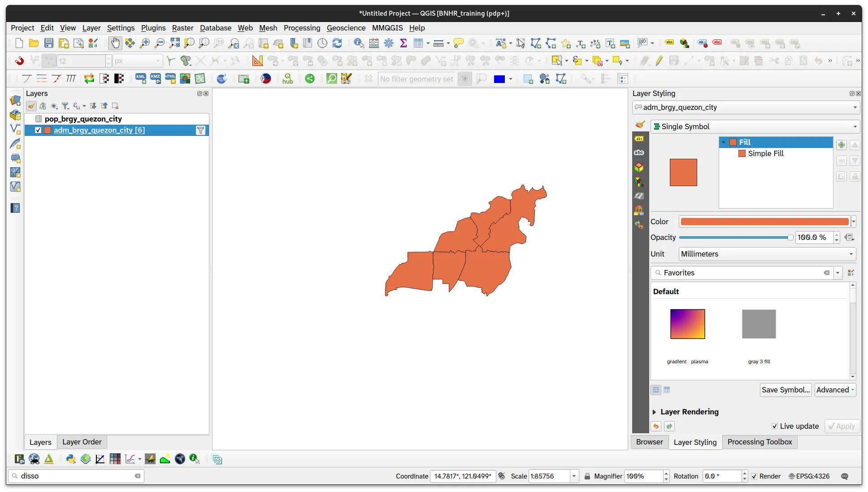Image resolution: width=868 pixels, height=492 pixels.
Task: Disable Render in the status bar
Action: (754, 476)
